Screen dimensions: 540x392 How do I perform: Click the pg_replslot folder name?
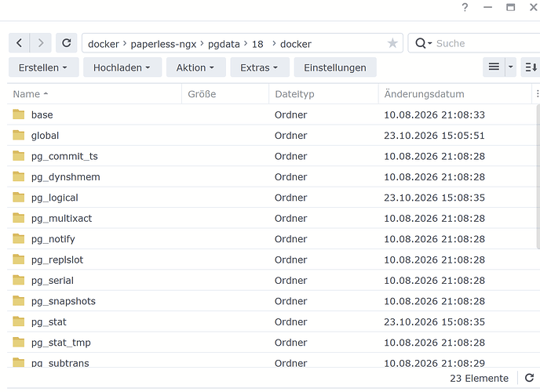[57, 260]
